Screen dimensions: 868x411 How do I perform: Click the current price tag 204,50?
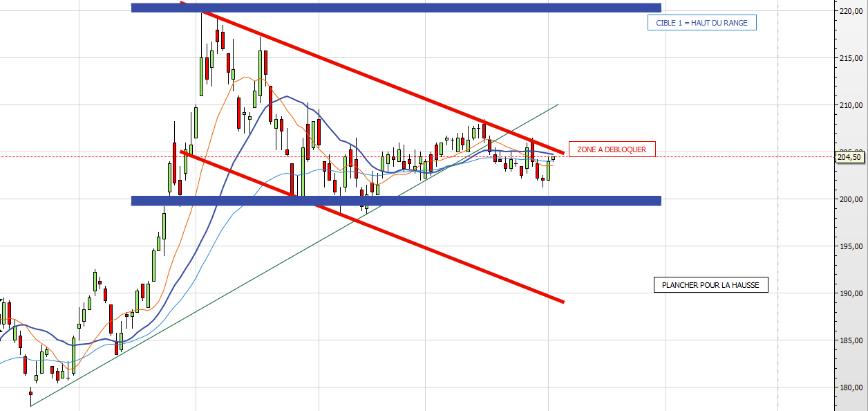[x=849, y=157]
